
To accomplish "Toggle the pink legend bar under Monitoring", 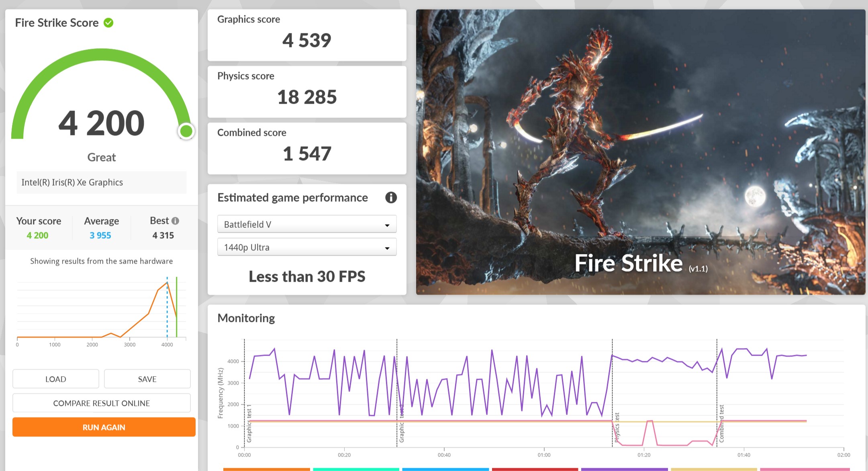I will pos(805,469).
